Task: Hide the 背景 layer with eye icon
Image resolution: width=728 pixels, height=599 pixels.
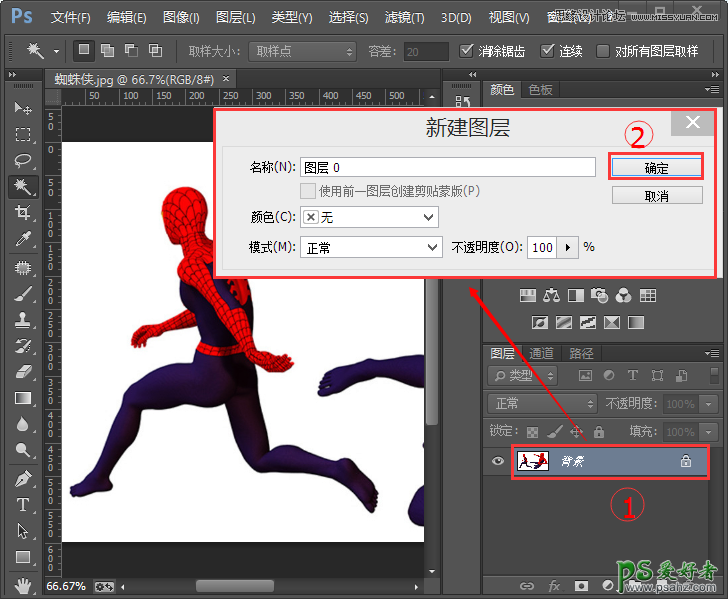Action: coord(498,461)
